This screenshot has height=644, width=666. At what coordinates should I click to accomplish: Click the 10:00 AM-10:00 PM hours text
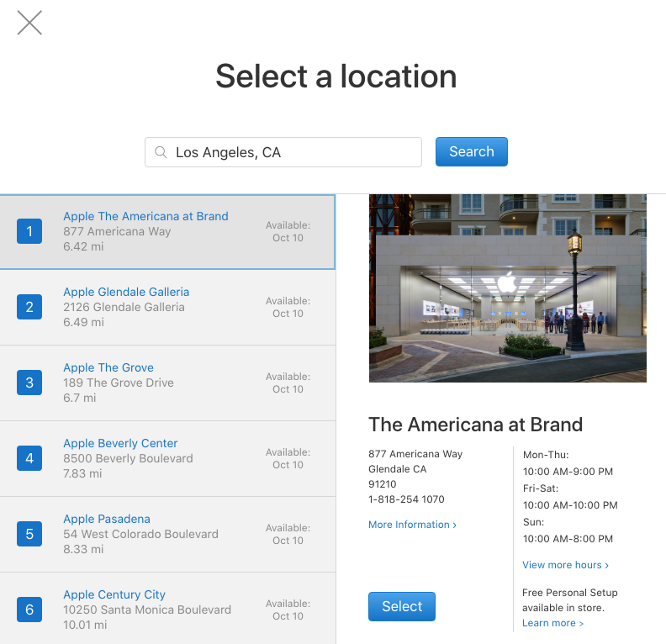570,505
